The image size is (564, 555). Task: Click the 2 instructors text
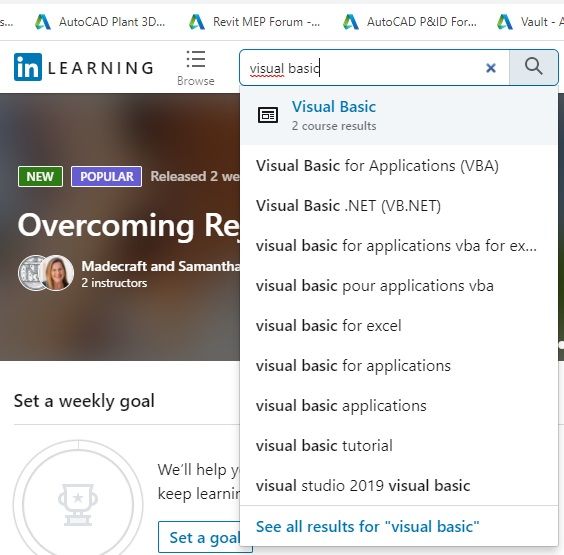[x=114, y=283]
